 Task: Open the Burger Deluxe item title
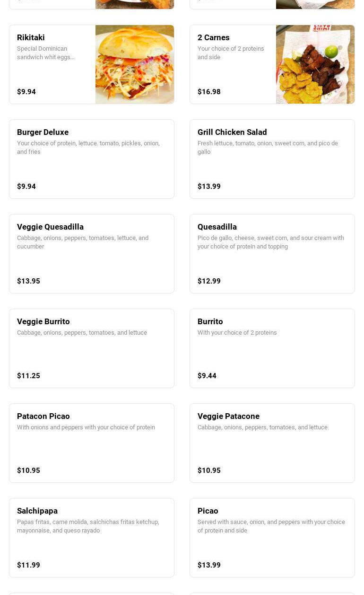[x=43, y=132]
